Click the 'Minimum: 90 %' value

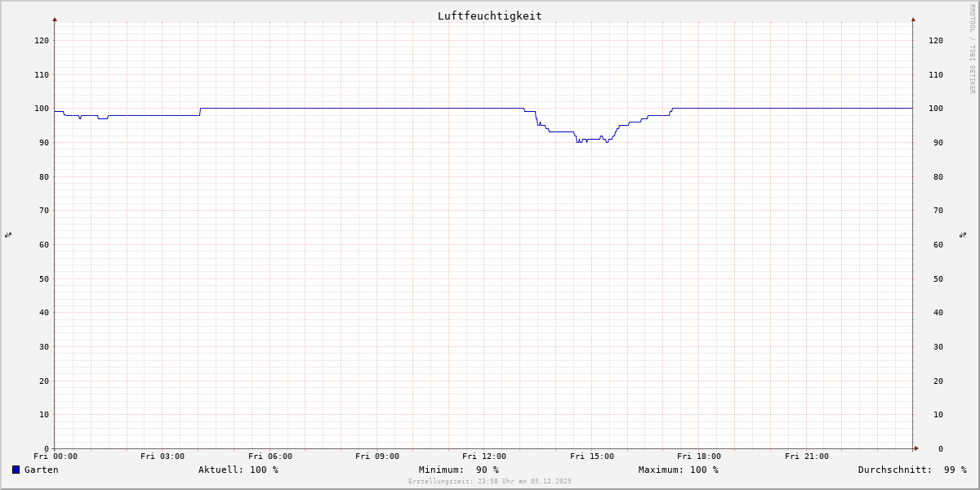coord(459,470)
